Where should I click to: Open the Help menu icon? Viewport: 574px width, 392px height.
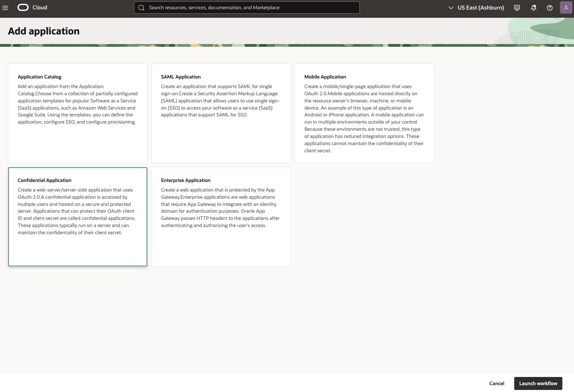pos(549,8)
